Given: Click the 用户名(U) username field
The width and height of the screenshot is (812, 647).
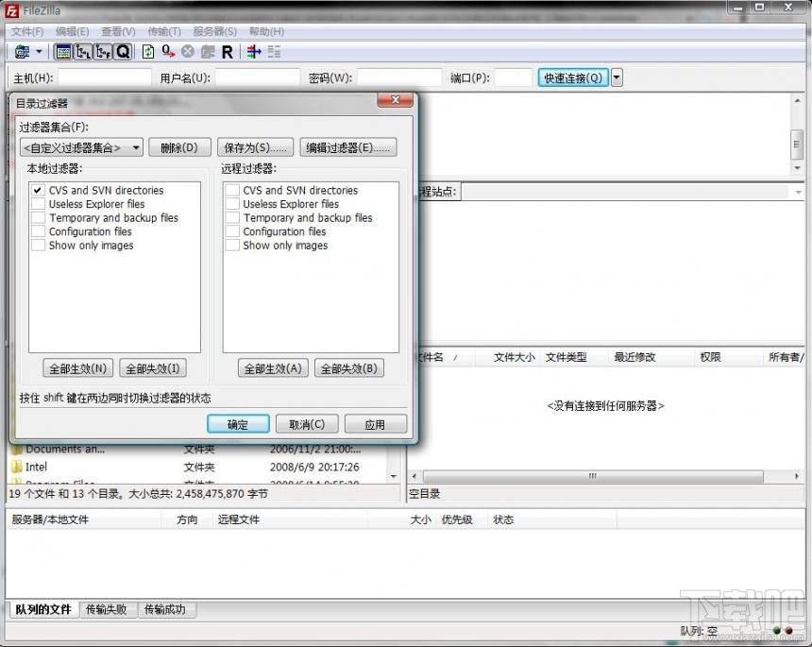Looking at the screenshot, I should tap(258, 77).
